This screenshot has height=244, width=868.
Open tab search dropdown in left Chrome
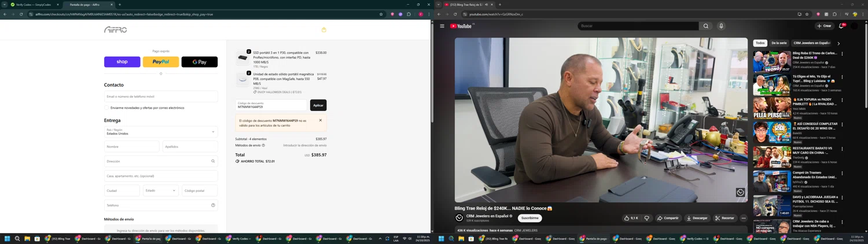(x=4, y=5)
